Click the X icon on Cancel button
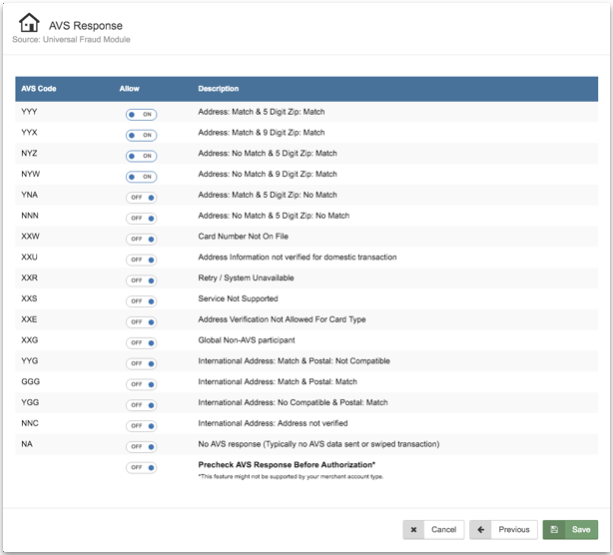Image resolution: width=613 pixels, height=555 pixels. [415, 530]
